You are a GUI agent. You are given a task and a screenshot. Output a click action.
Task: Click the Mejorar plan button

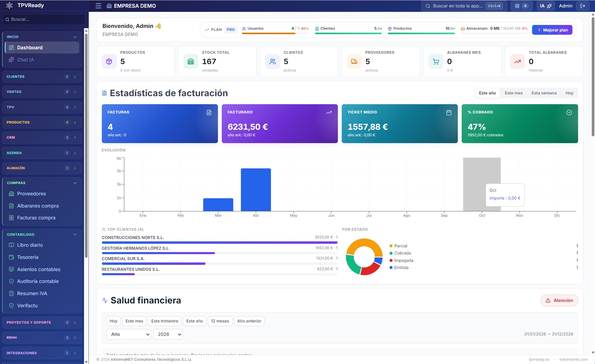552,30
